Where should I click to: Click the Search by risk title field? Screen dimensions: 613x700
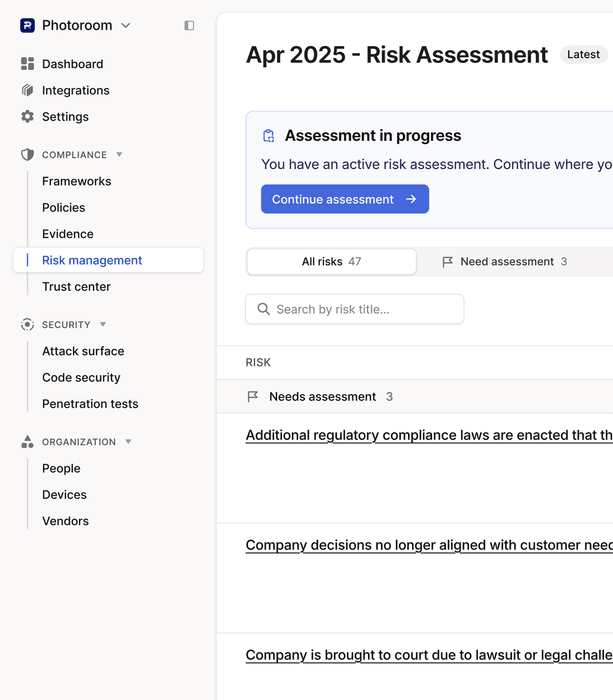point(354,309)
